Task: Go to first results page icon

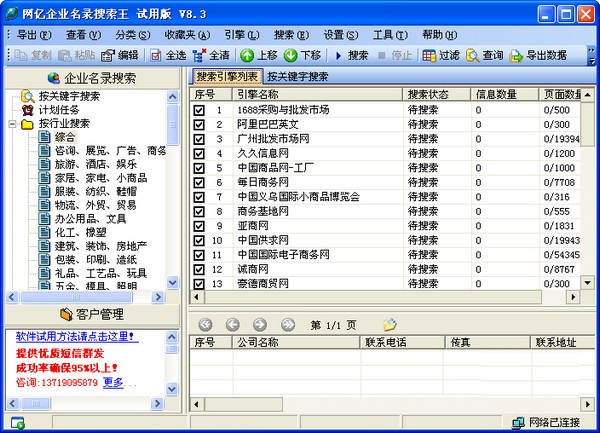Action: click(x=205, y=325)
